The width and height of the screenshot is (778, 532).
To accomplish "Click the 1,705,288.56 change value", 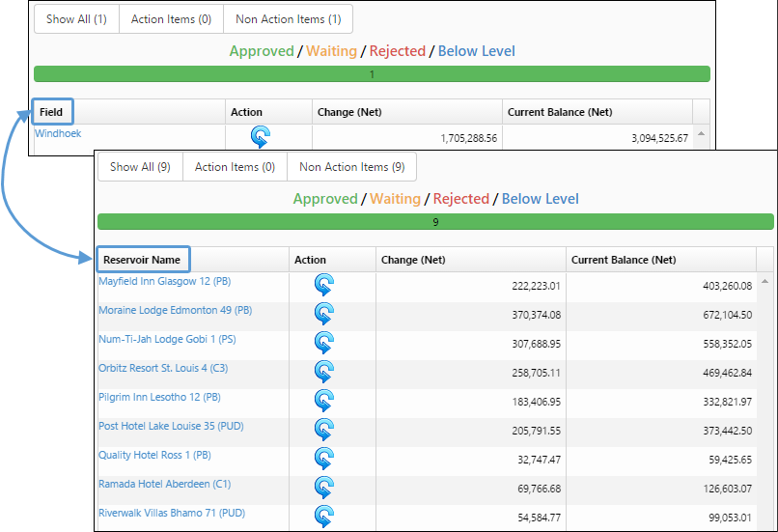I will point(469,138).
